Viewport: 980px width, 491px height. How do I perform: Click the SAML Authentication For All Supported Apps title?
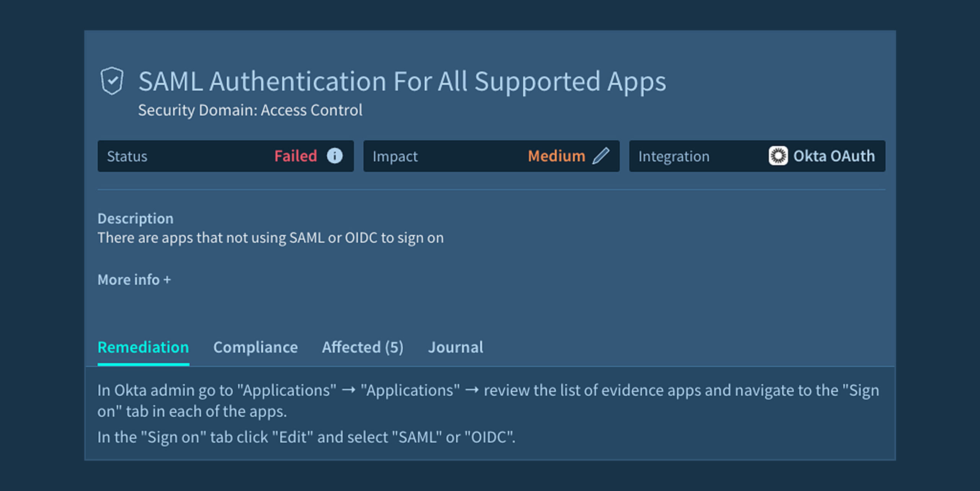pos(402,81)
